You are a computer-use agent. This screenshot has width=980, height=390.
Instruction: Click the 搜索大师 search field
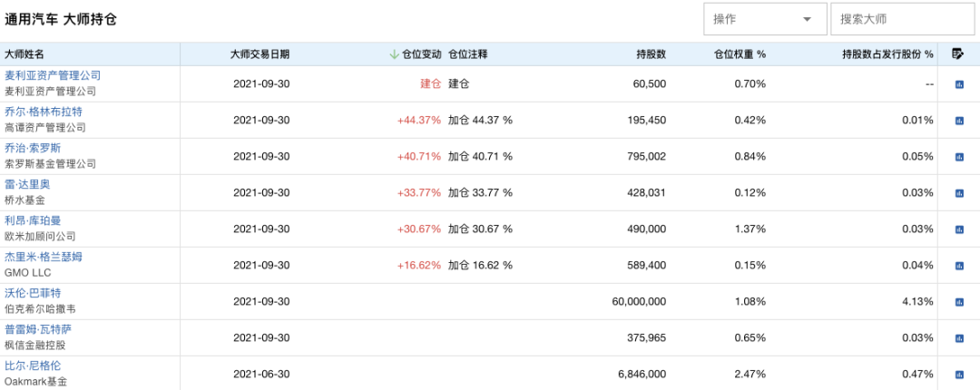click(902, 19)
